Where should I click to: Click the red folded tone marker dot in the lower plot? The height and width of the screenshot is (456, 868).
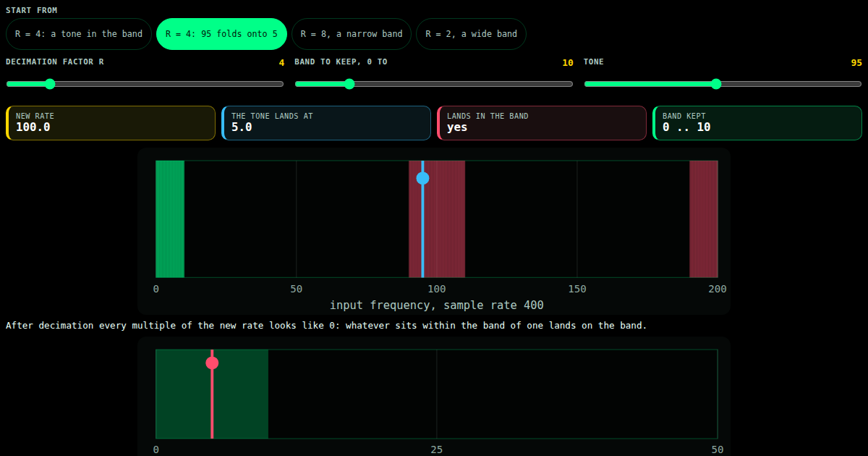[x=212, y=363]
